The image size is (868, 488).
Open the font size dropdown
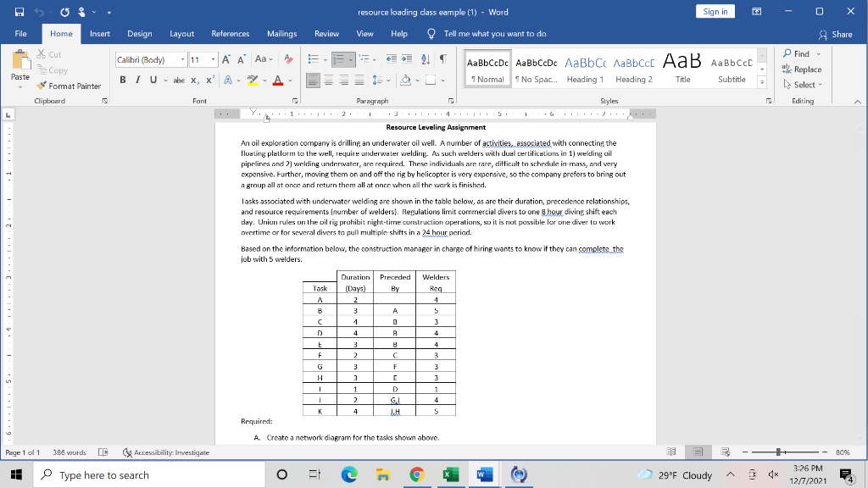tap(212, 58)
